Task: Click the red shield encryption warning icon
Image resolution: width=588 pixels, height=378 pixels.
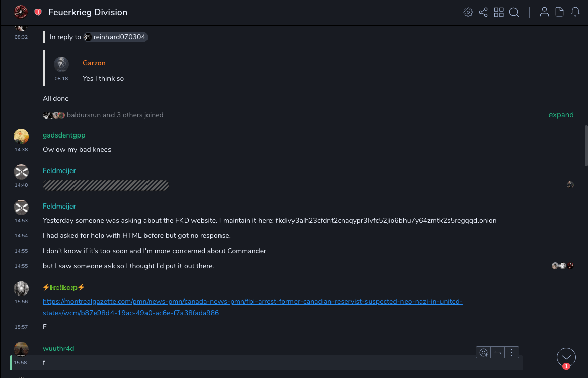Action: [38, 12]
